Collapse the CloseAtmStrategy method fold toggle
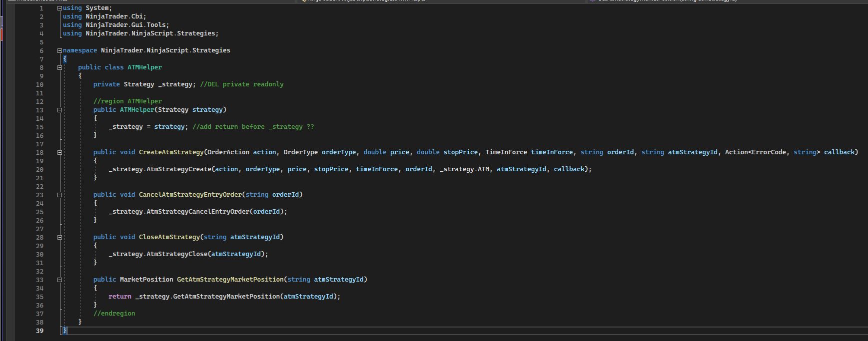The width and height of the screenshot is (868, 341). tap(59, 237)
